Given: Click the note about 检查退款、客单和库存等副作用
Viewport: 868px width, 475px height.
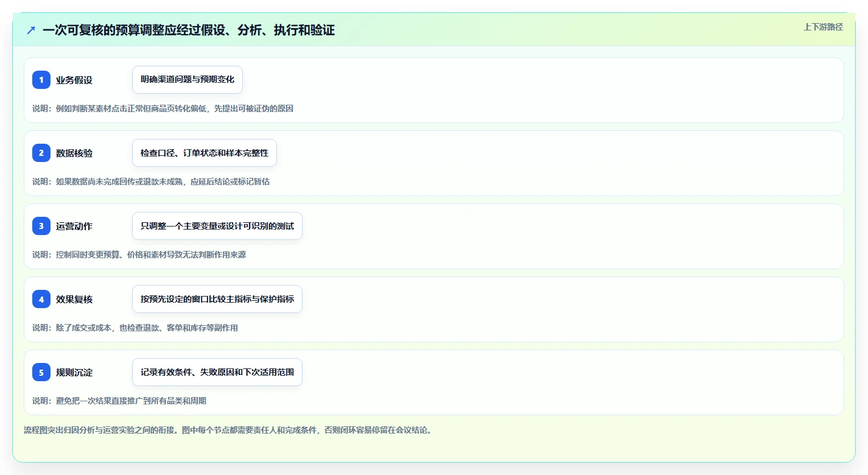Looking at the screenshot, I should (x=135, y=328).
